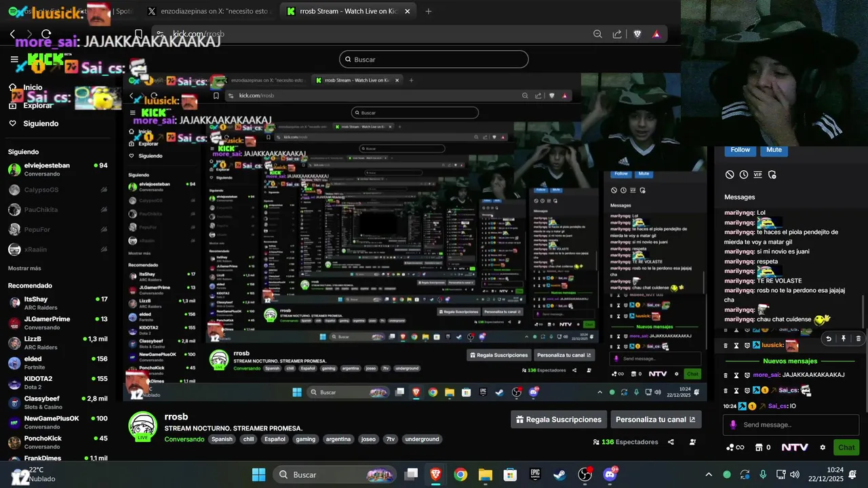The image size is (868, 488).
Task: Click the Follow button in the user card
Action: coord(740,150)
